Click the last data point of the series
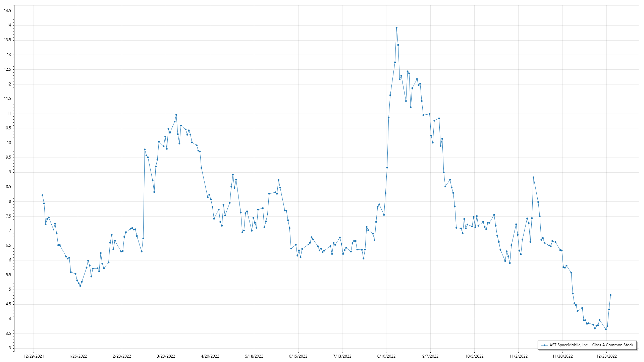The height and width of the screenshot is (362, 644). pyautogui.click(x=610, y=295)
